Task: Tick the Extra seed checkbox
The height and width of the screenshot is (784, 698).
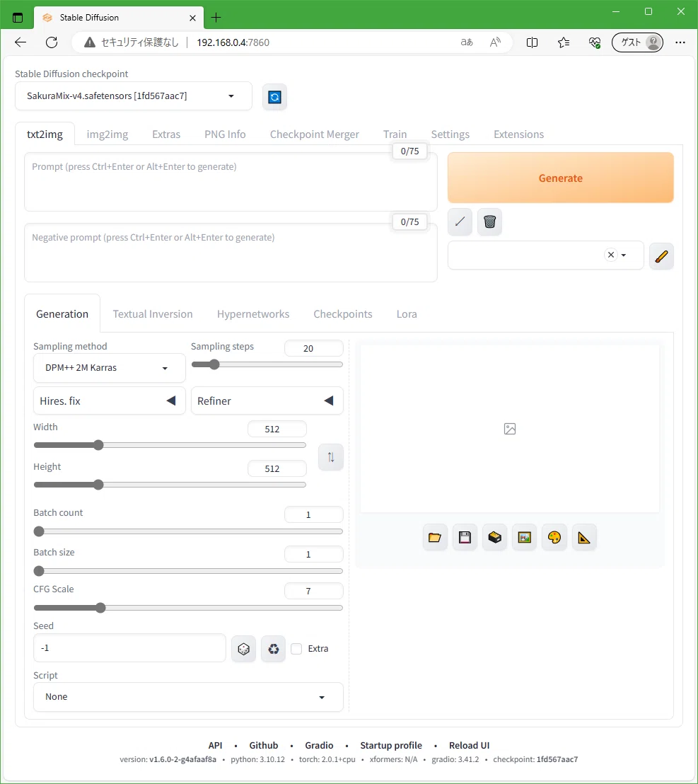Action: point(296,649)
